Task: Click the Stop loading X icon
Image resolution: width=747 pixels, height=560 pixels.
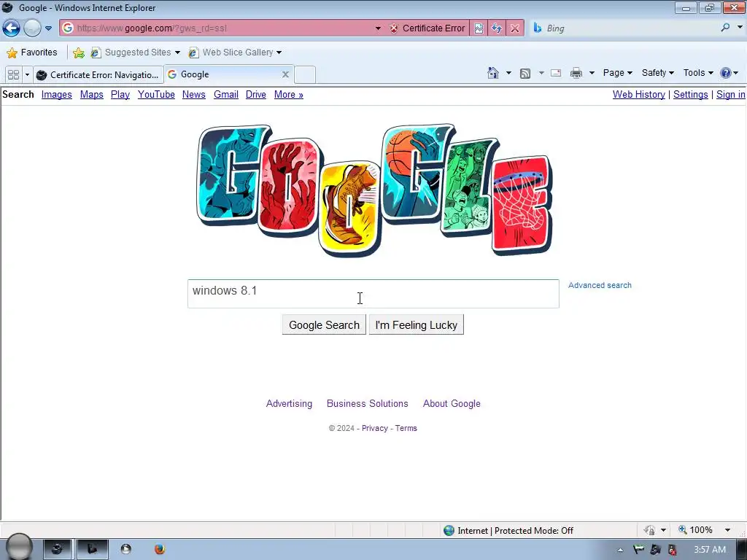Action: (x=515, y=28)
